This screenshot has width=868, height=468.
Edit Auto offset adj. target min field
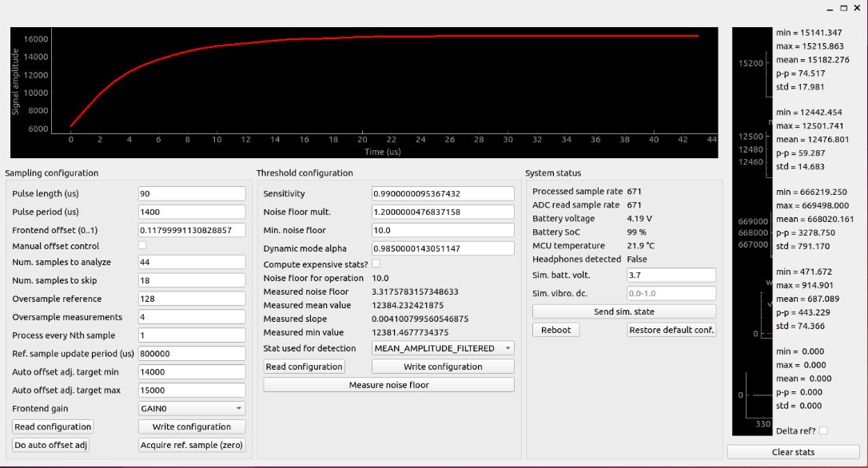click(x=192, y=371)
